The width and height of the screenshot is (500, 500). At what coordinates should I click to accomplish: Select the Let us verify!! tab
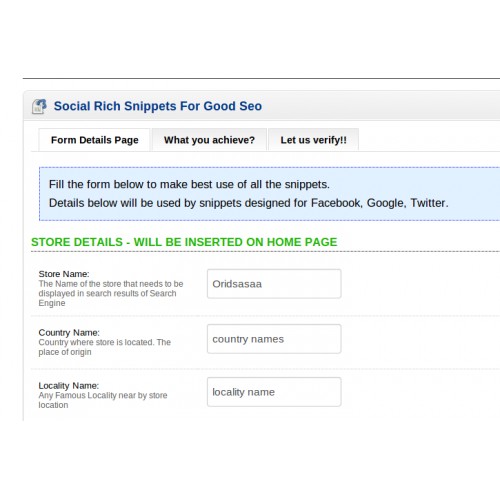pyautogui.click(x=313, y=140)
